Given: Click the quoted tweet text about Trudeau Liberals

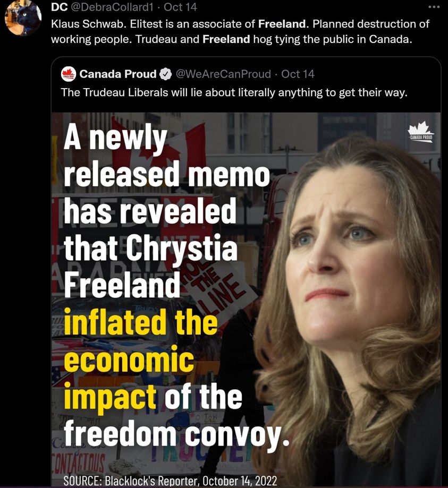Looking at the screenshot, I should 234,92.
